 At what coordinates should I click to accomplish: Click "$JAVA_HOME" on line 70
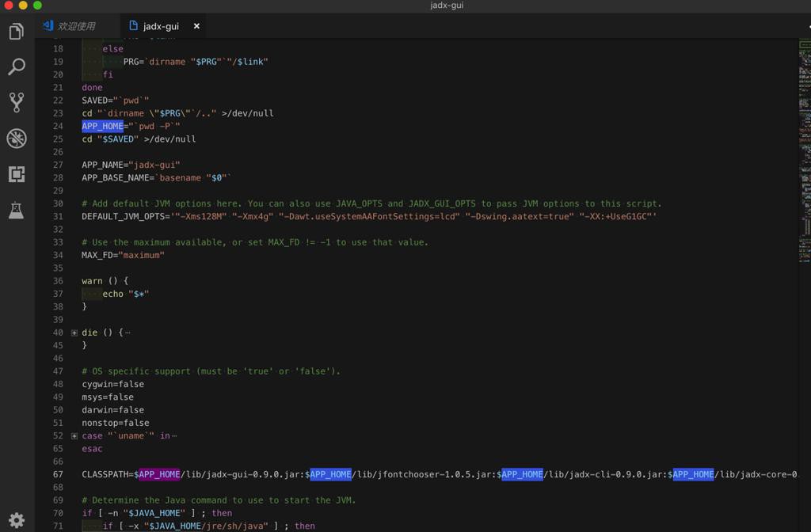tap(154, 513)
